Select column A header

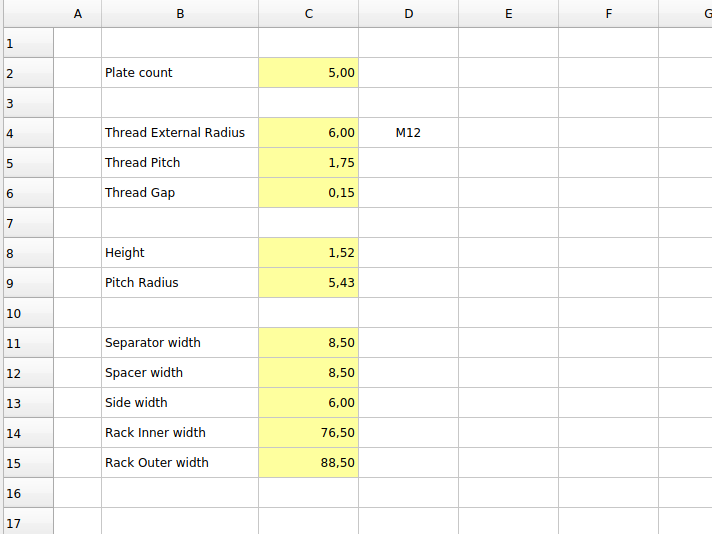pyautogui.click(x=77, y=13)
